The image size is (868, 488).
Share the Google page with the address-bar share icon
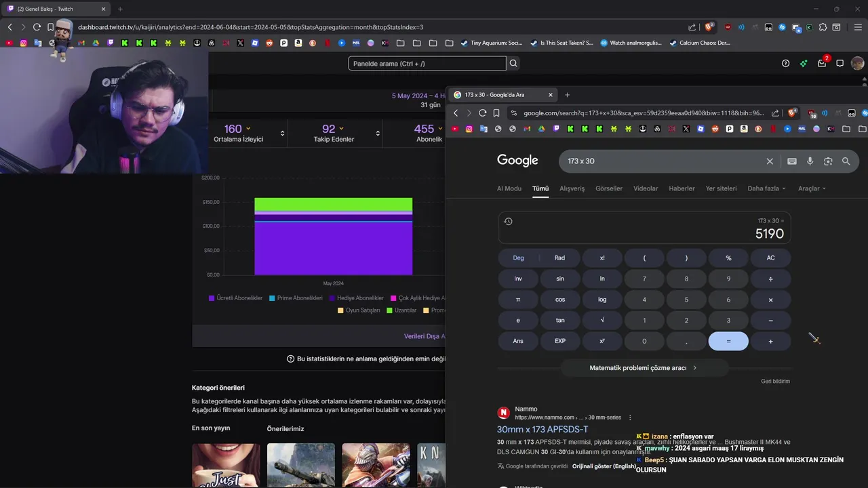pos(775,113)
